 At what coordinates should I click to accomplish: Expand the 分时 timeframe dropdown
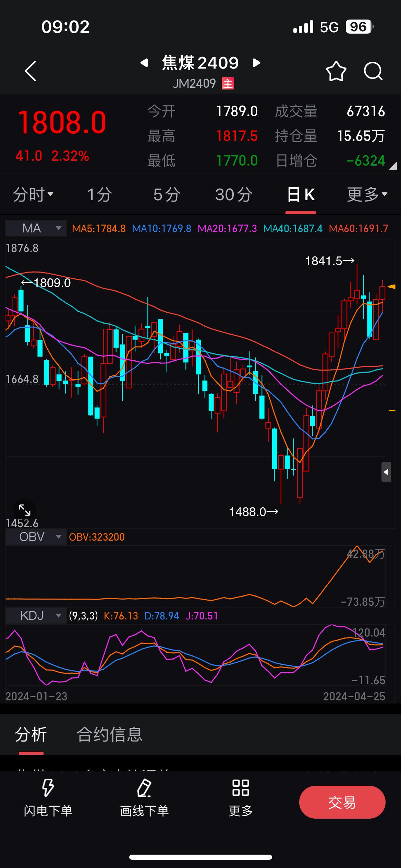click(33, 195)
